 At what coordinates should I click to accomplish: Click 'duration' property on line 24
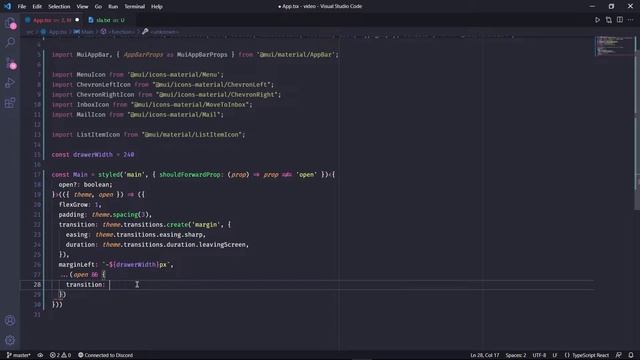(x=80, y=244)
